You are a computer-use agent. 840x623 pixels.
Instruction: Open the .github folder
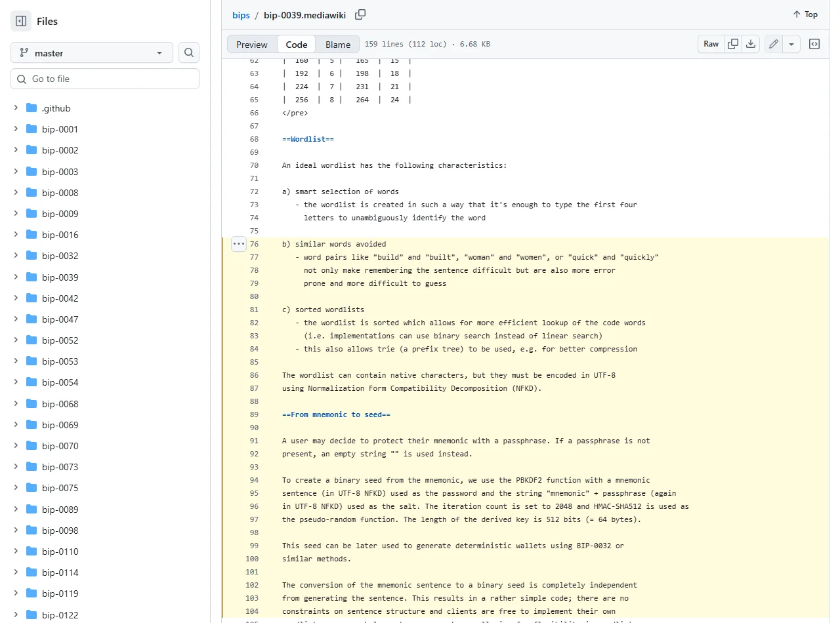56,108
